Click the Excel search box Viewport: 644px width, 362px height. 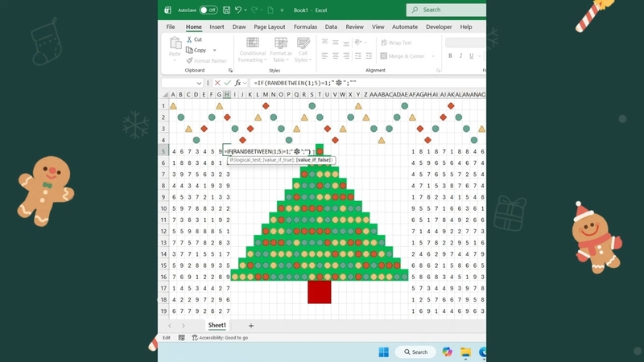click(x=446, y=10)
